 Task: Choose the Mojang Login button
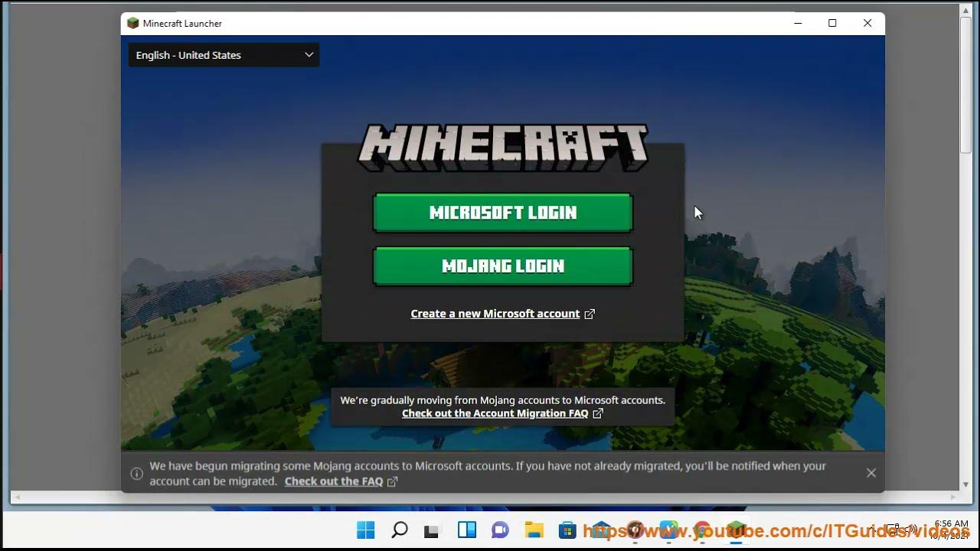503,266
